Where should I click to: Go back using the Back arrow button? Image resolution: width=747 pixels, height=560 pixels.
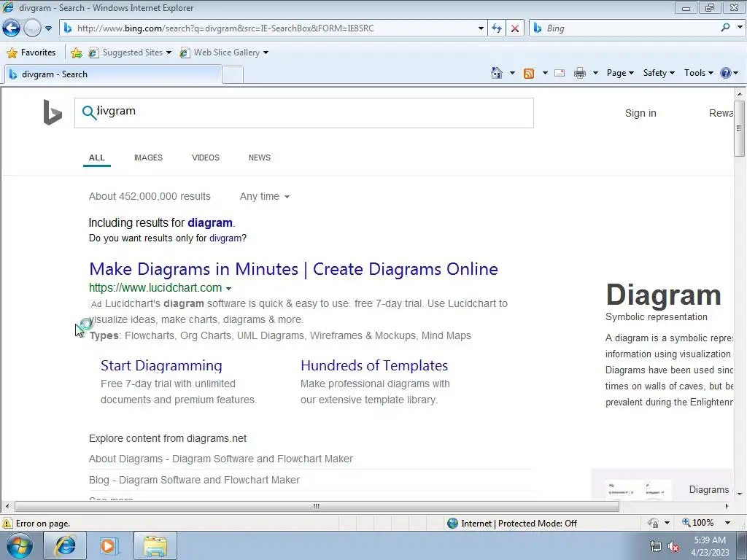coord(12,28)
